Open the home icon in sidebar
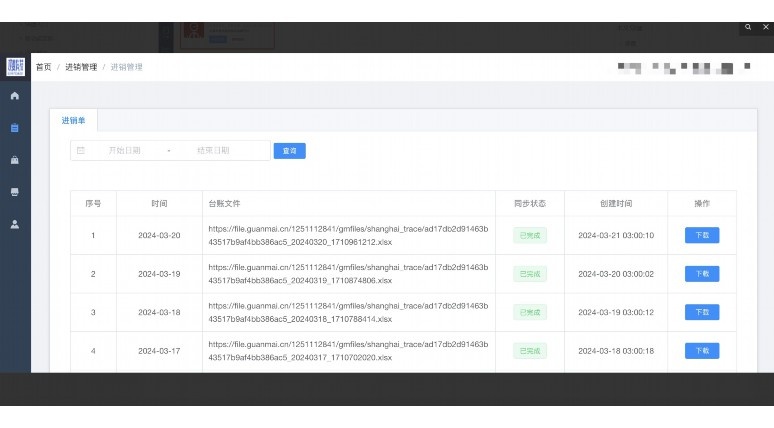This screenshot has height=428, width=774. pyautogui.click(x=15, y=96)
